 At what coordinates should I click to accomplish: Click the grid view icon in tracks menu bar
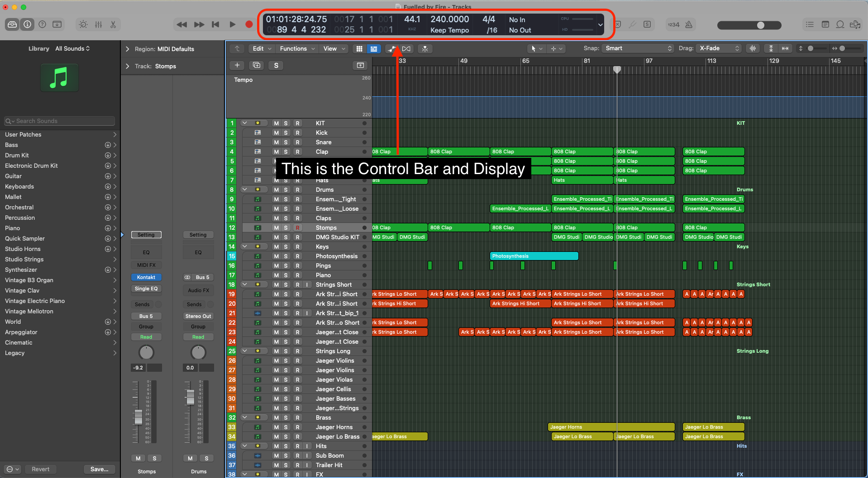click(359, 49)
